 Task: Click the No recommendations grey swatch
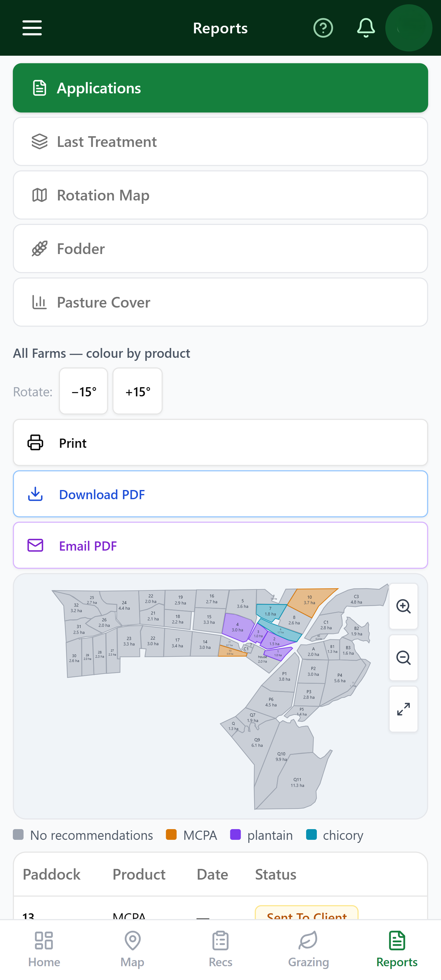(18, 834)
